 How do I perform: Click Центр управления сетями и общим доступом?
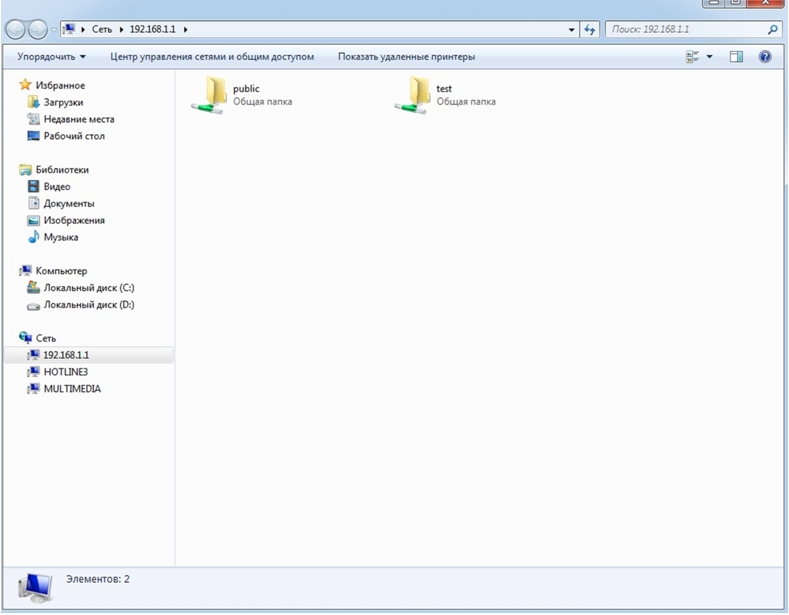(212, 57)
